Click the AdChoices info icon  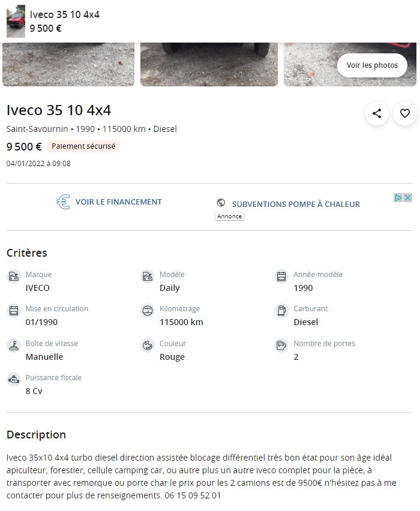(398, 198)
